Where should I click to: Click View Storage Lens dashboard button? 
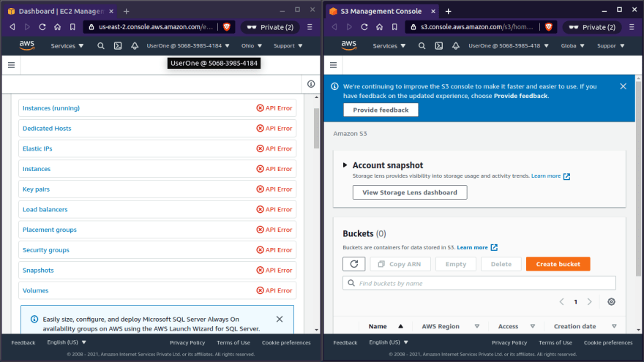410,192
